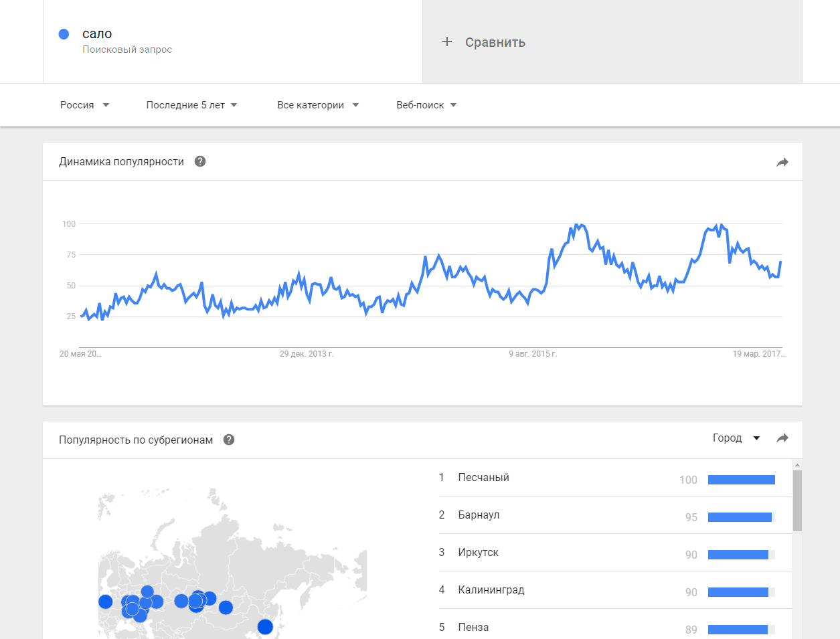The width and height of the screenshot is (840, 639).
Task: Click the Пенза city row
Action: point(473,628)
